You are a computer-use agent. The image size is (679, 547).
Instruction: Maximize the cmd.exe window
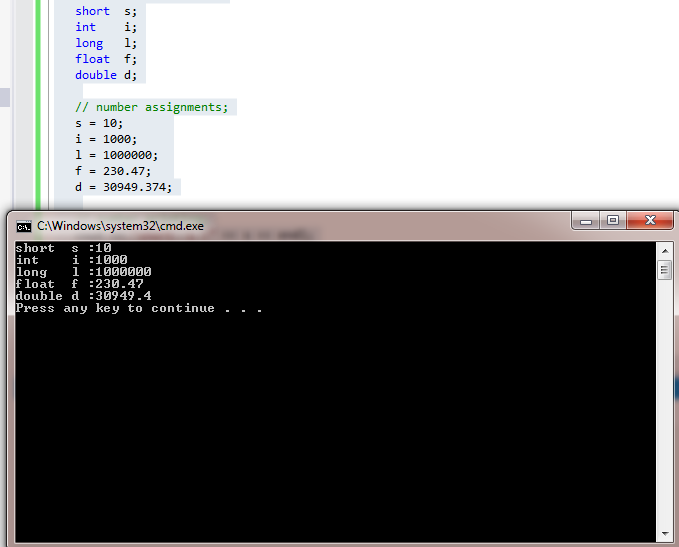point(613,220)
